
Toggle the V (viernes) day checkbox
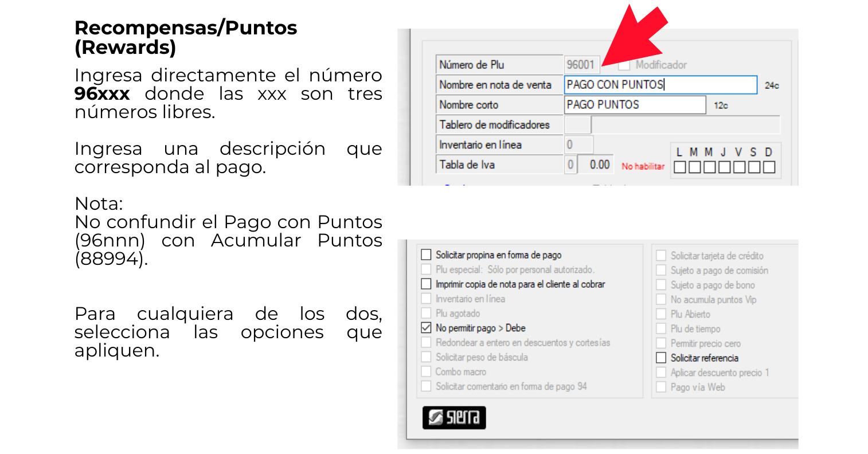(739, 167)
